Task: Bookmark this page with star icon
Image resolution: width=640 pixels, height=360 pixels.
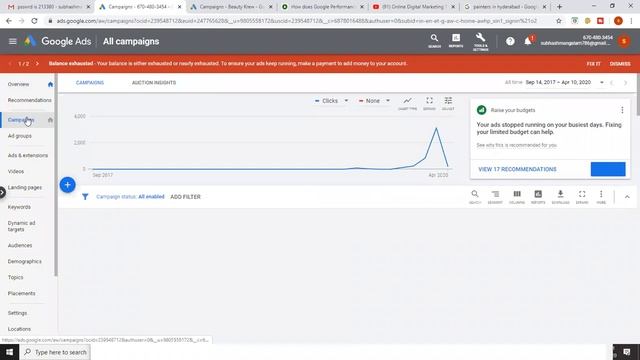Action: tap(559, 21)
